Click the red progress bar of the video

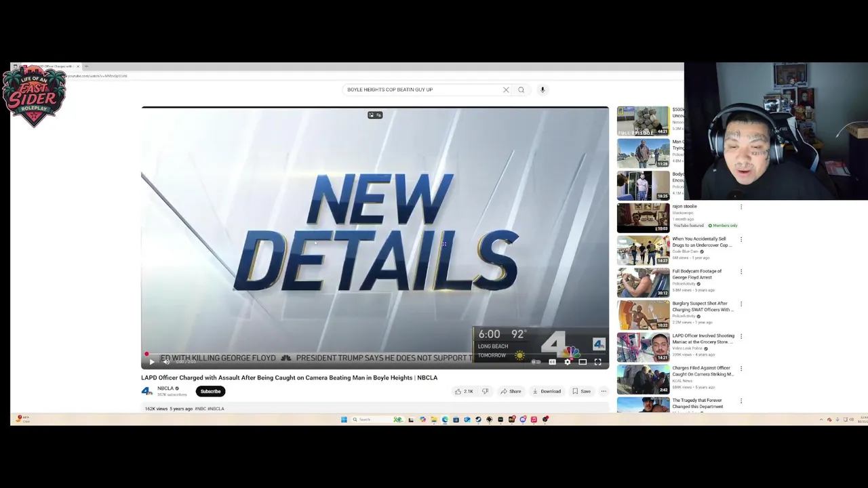click(x=375, y=354)
